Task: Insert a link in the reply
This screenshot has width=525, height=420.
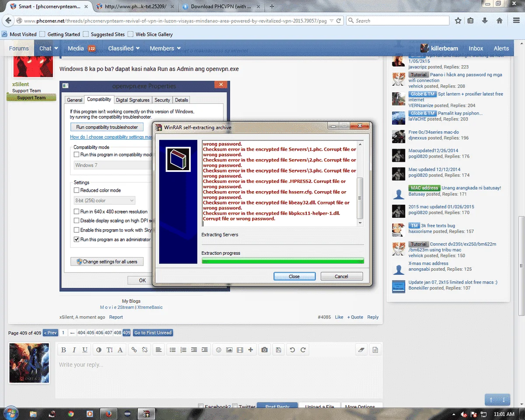Action: pyautogui.click(x=134, y=350)
